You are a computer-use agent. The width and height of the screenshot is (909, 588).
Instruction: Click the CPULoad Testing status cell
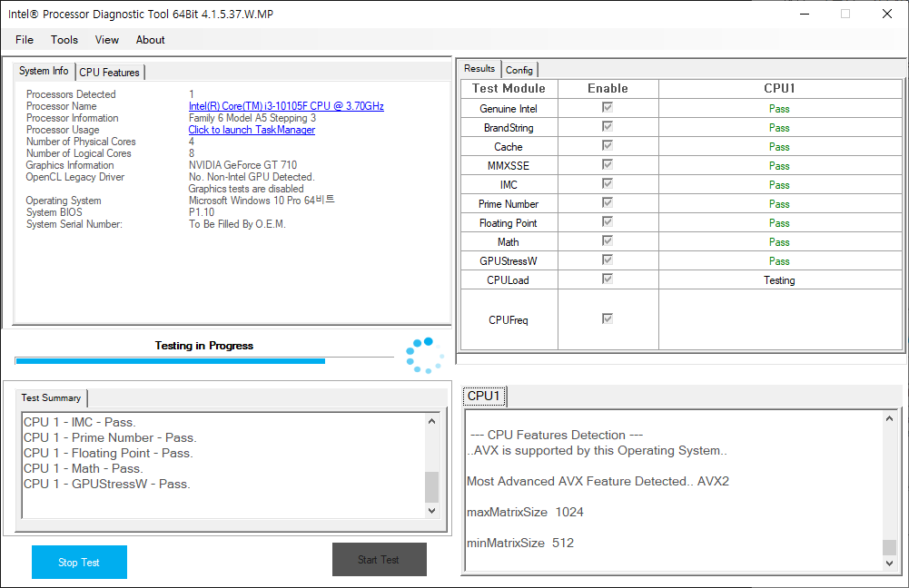780,280
